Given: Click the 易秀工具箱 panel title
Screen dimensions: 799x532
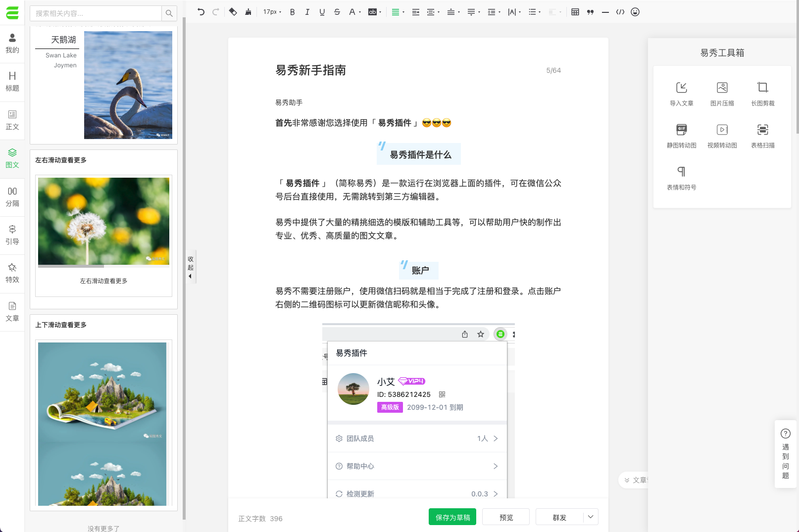Looking at the screenshot, I should coord(722,53).
